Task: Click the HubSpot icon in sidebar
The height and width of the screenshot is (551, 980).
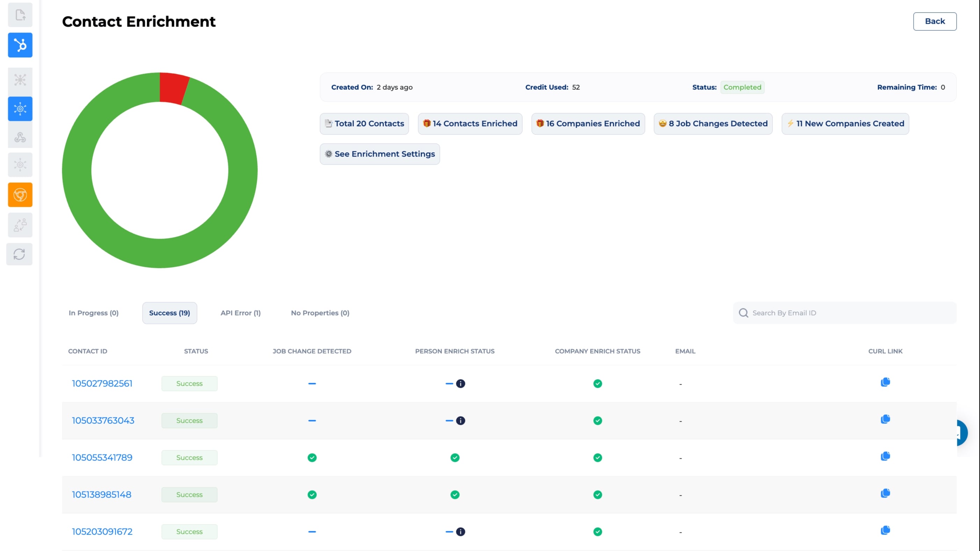Action: [20, 45]
